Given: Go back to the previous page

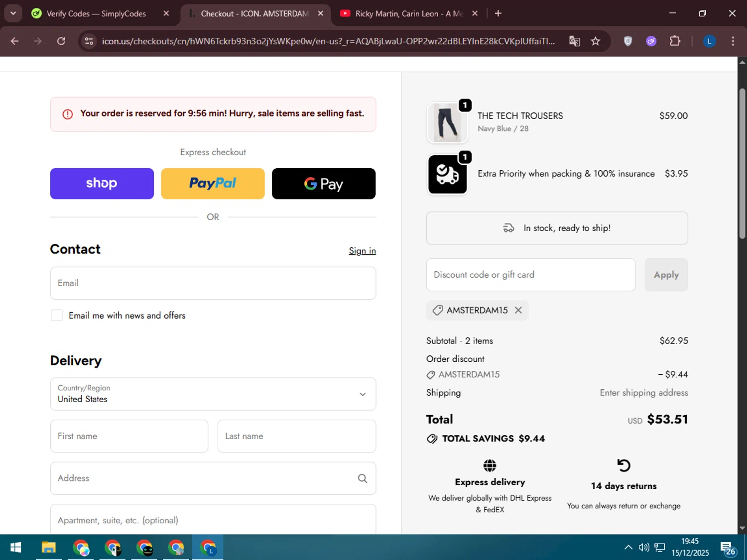Looking at the screenshot, I should (14, 41).
